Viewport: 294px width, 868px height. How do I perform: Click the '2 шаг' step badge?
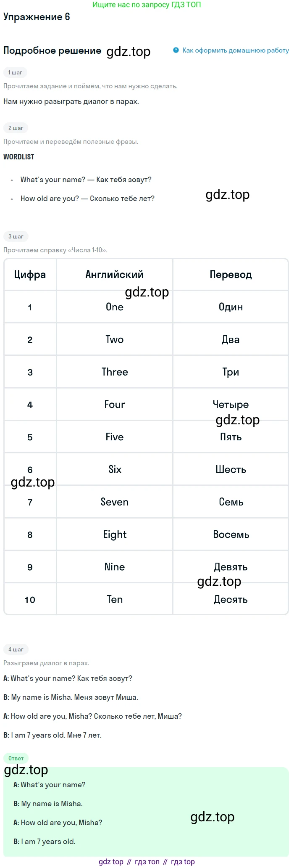coord(16,128)
